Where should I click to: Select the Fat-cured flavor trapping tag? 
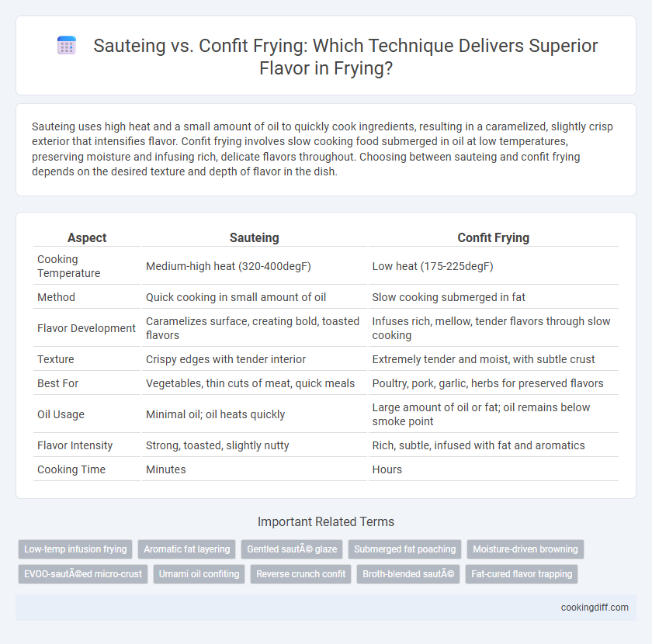point(522,574)
